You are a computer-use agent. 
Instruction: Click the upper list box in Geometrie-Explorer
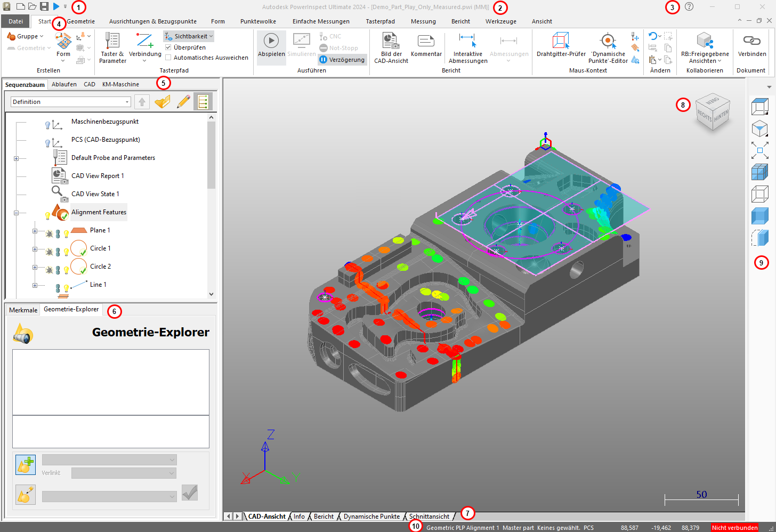(111, 382)
